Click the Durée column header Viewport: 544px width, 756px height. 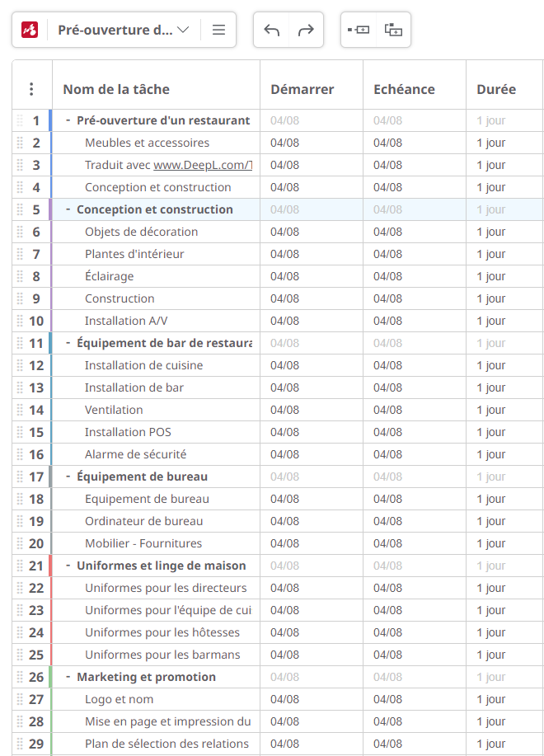click(x=496, y=89)
